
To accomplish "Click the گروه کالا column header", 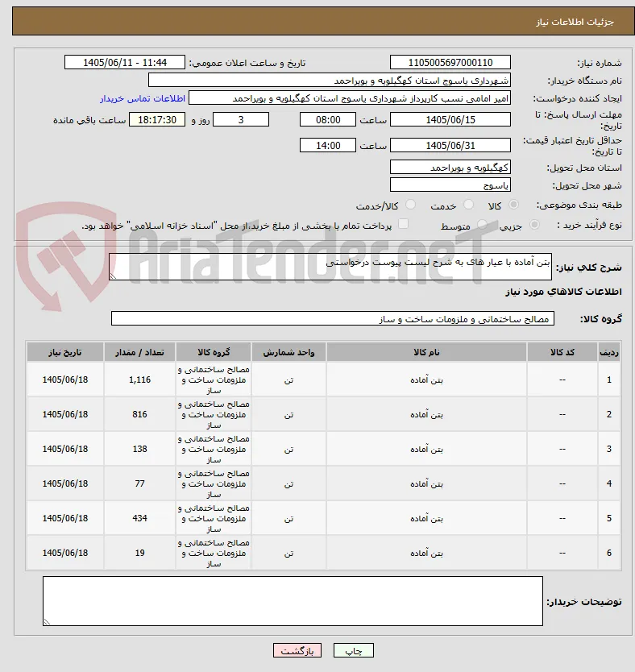I will (x=214, y=352).
